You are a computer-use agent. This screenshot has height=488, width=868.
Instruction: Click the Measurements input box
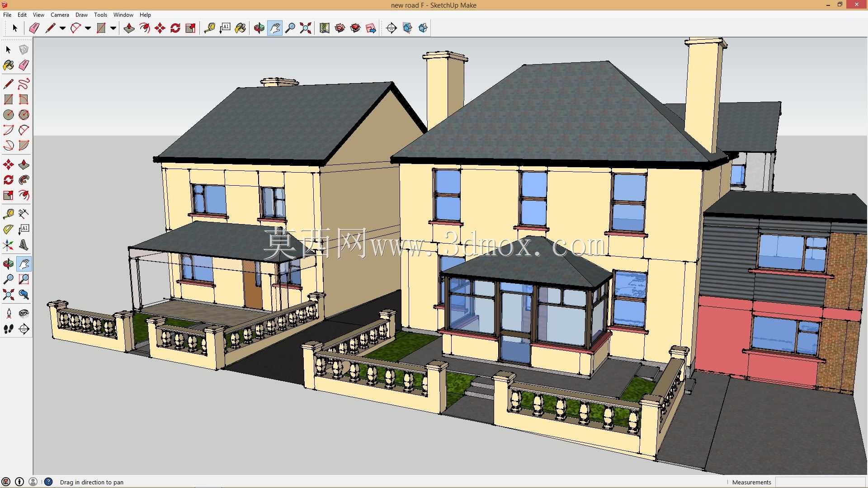pos(821,482)
